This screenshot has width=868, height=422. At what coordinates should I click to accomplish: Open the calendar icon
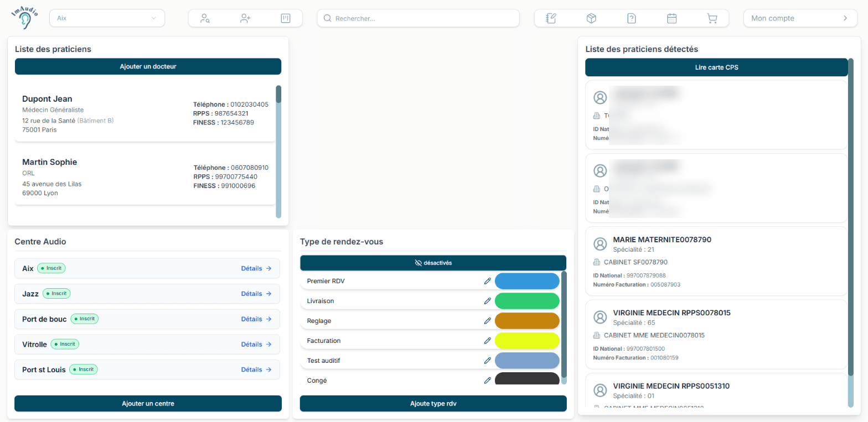click(x=672, y=18)
